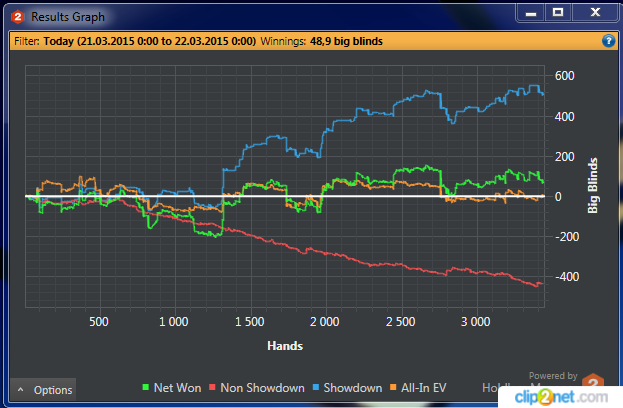Image resolution: width=623 pixels, height=408 pixels.
Task: Click the Options panel chevron arrow
Action: [21, 390]
